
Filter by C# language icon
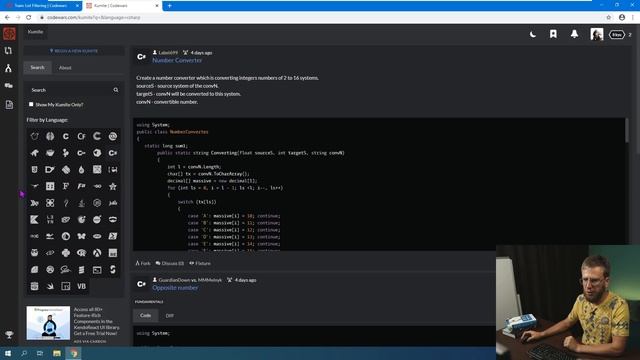click(x=113, y=153)
